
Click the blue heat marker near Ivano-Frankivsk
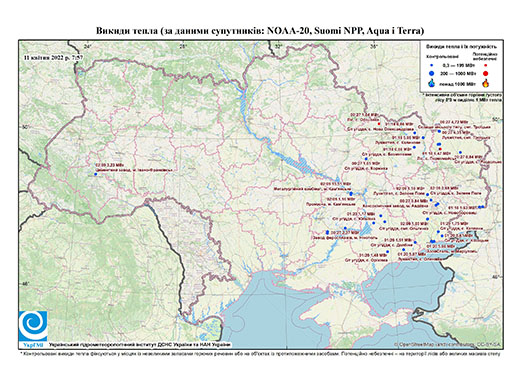coord(96,174)
